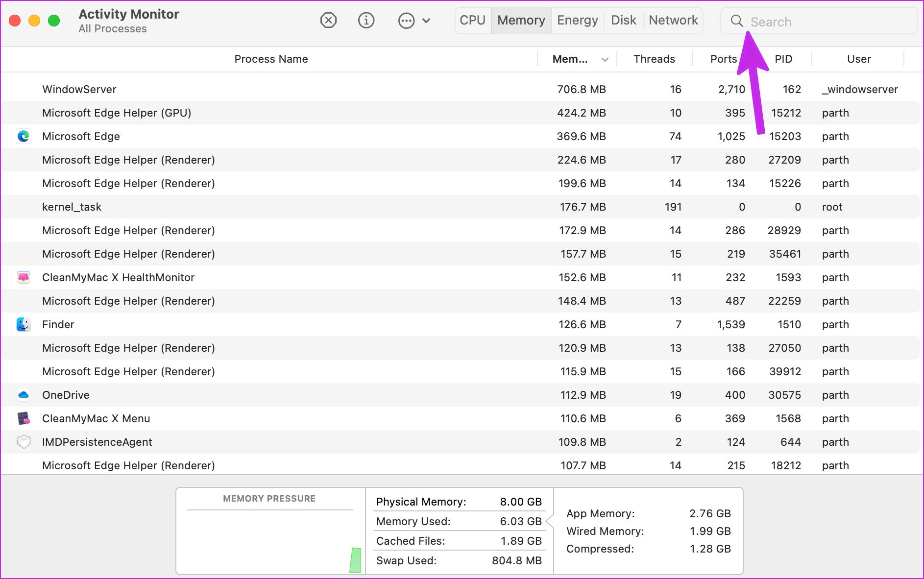This screenshot has height=579, width=924.
Task: Select the IMDPersistenceAgent process name
Action: coord(97,442)
